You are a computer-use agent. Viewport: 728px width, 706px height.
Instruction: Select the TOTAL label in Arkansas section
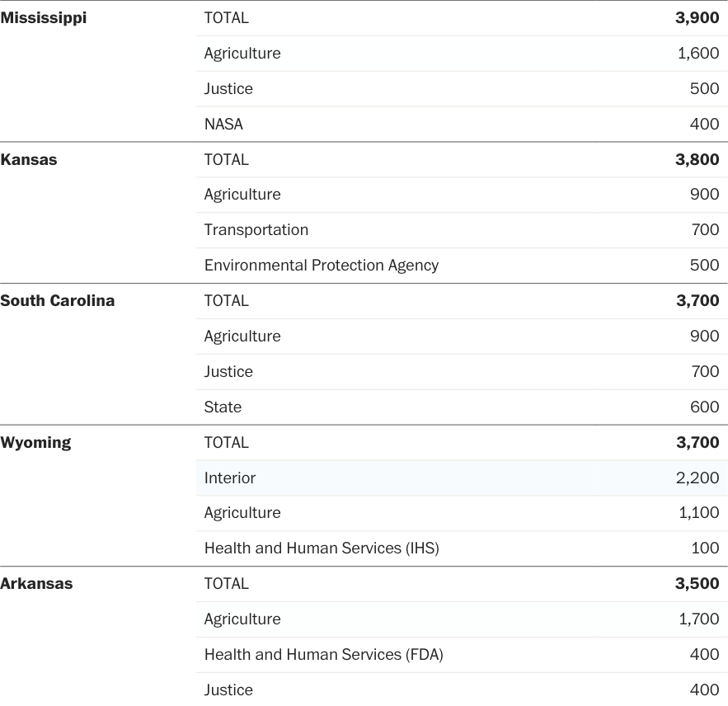click(x=227, y=584)
